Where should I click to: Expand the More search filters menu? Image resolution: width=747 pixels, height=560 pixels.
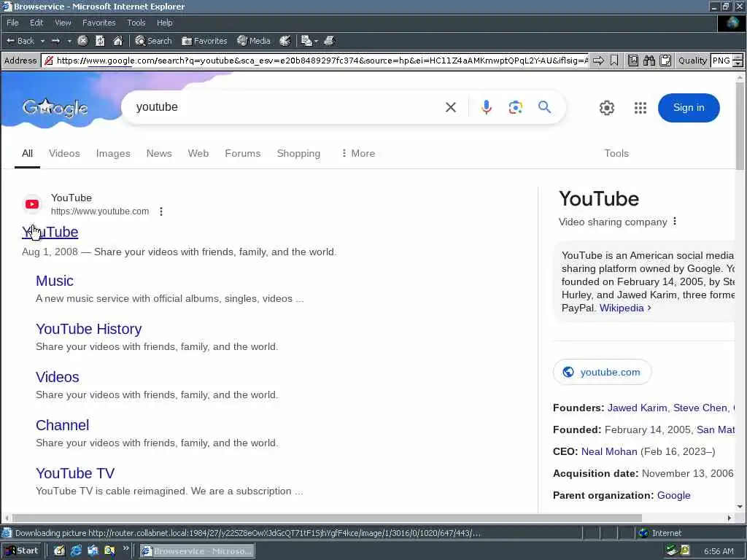coord(357,153)
